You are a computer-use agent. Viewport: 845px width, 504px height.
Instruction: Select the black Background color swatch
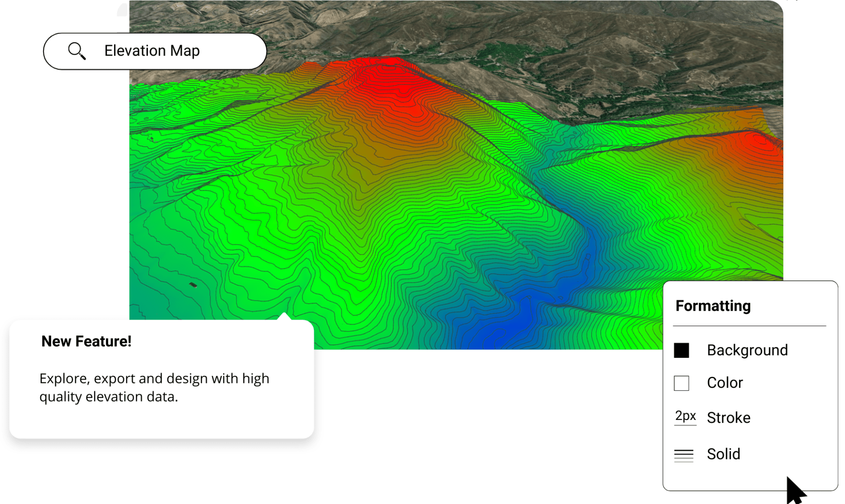pyautogui.click(x=681, y=350)
